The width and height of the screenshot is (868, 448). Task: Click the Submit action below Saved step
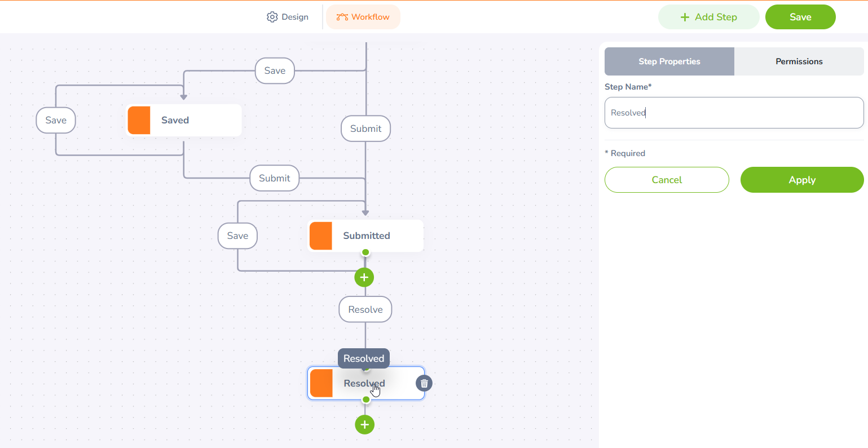(x=274, y=178)
